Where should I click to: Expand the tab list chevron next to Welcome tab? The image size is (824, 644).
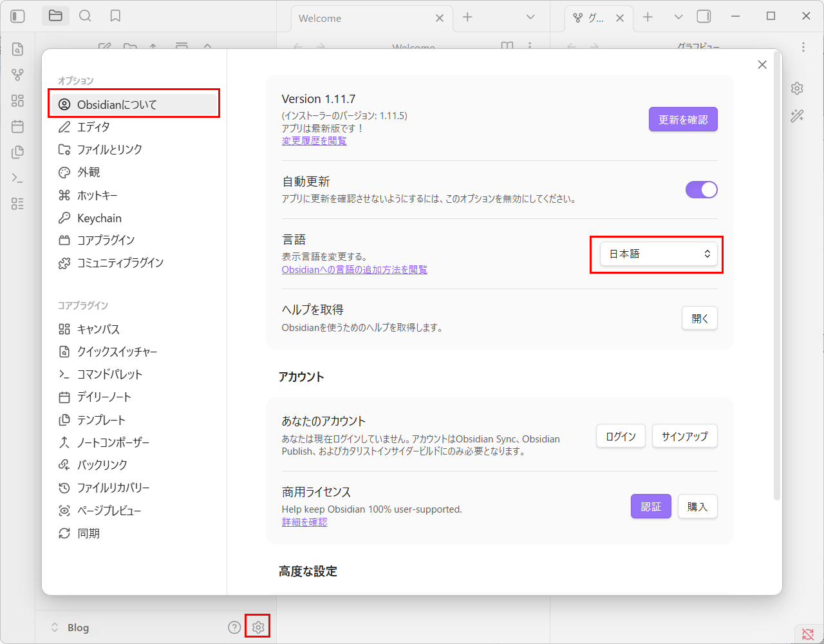[x=530, y=17]
